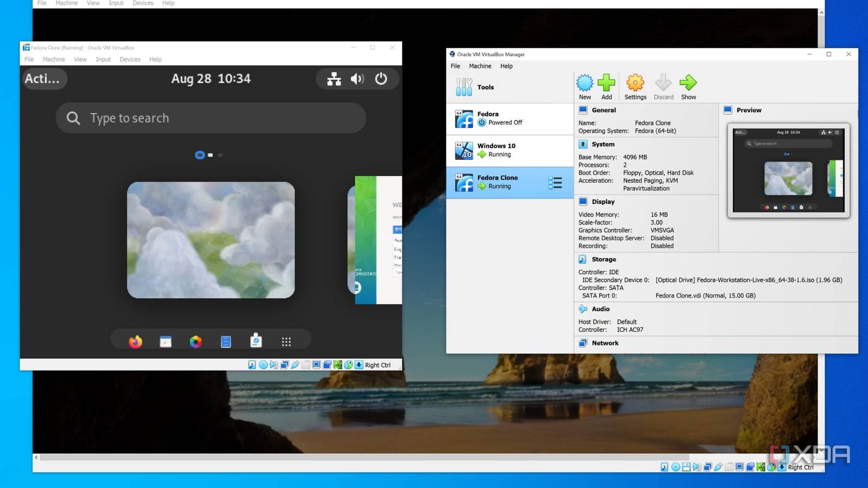
Task: Open Devices menu in Fedora Clone window
Action: tap(130, 59)
